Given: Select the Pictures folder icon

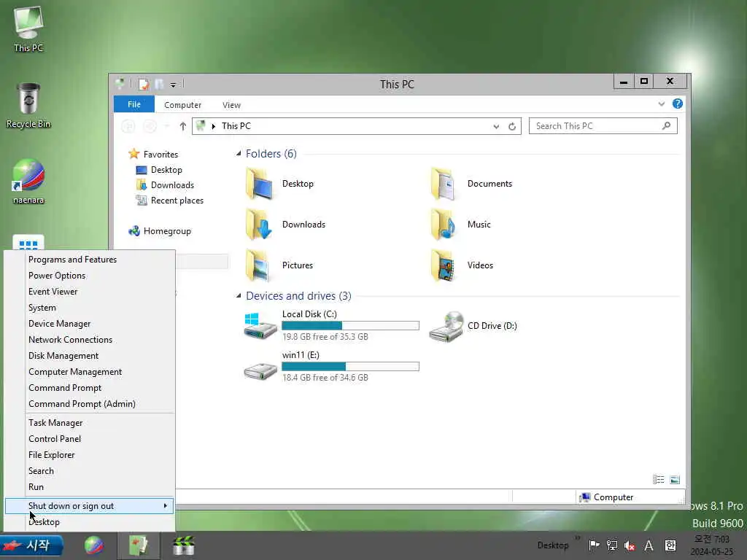Looking at the screenshot, I should click(258, 265).
